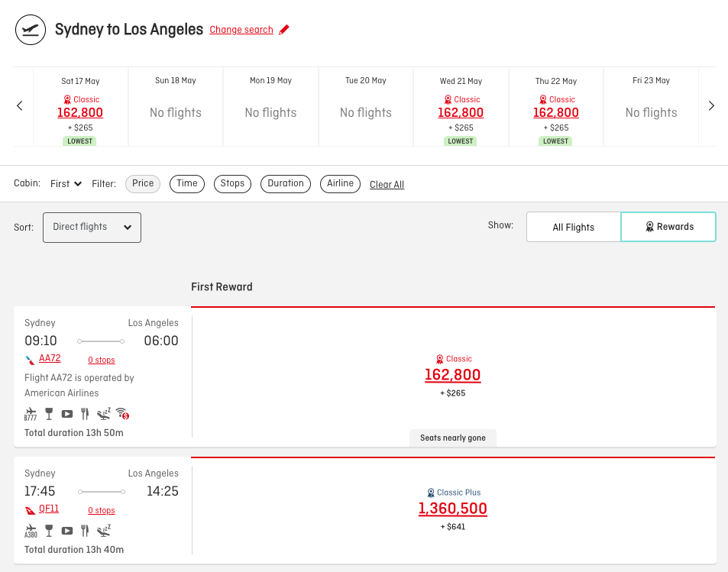The image size is (728, 572).
Task: Open the Cabin First dropdown
Action: [66, 184]
